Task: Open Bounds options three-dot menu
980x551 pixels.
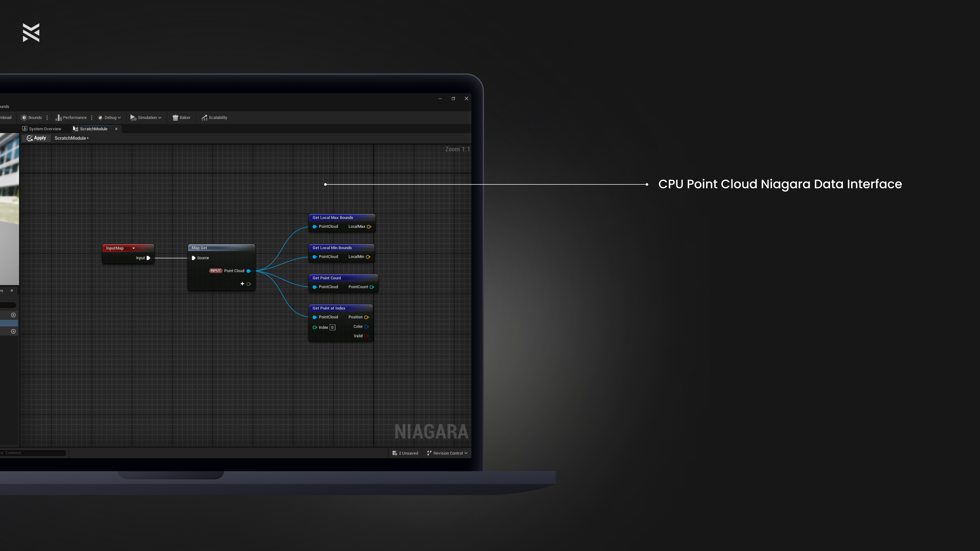Action: tap(47, 118)
